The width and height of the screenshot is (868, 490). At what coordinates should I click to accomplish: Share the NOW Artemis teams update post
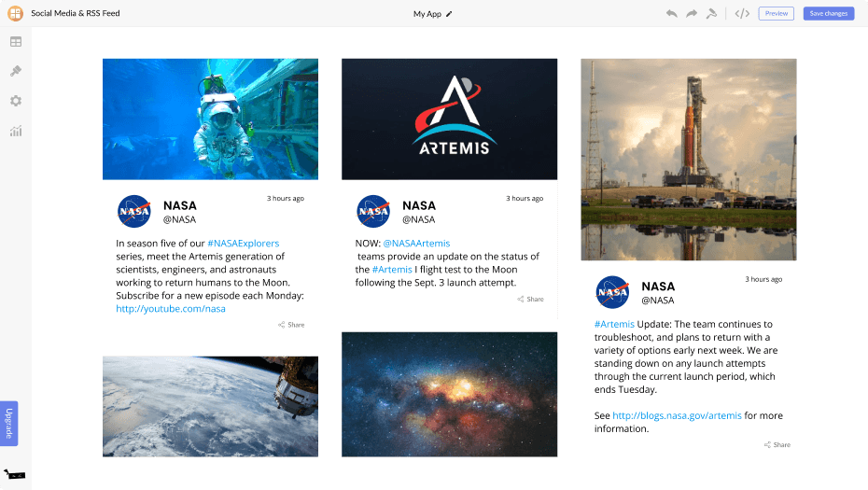[x=530, y=299]
